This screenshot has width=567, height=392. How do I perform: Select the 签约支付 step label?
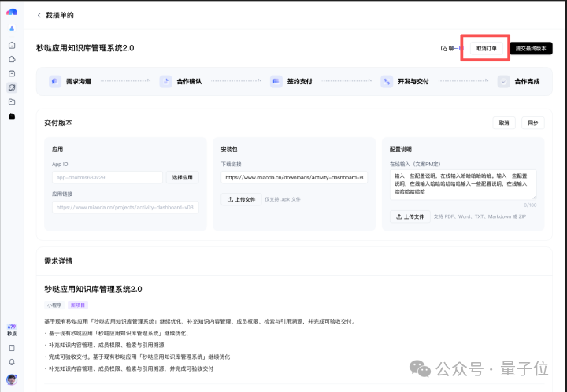click(x=300, y=82)
